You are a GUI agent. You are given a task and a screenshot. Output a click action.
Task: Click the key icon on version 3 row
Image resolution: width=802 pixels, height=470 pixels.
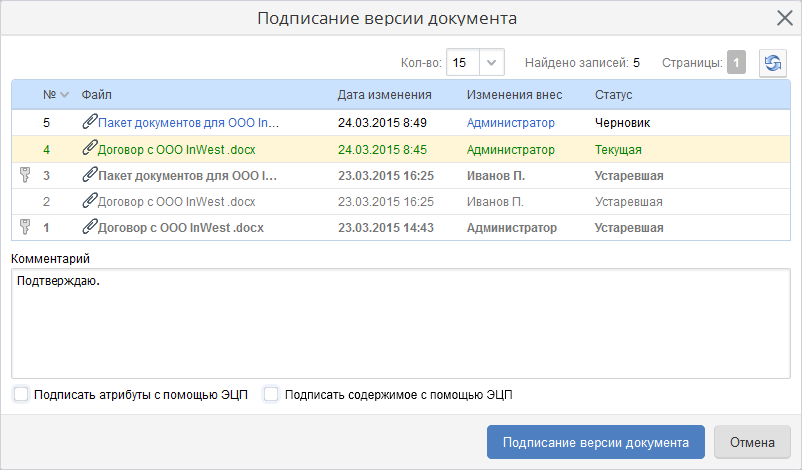point(25,175)
